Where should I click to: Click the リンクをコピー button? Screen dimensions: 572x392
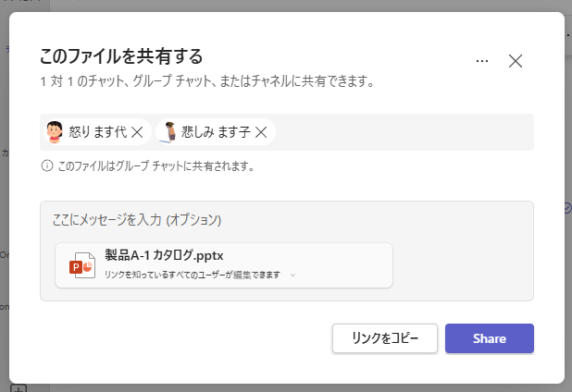pyautogui.click(x=385, y=338)
